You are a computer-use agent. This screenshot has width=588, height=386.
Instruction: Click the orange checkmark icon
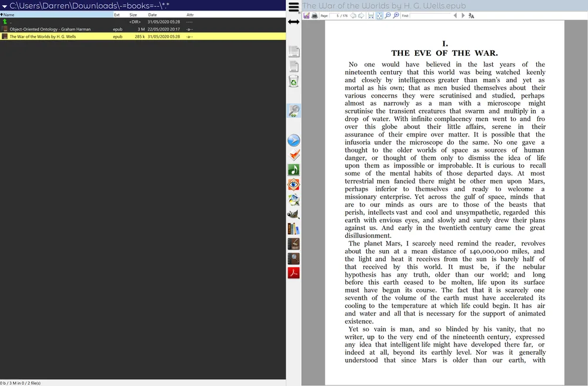click(x=293, y=155)
